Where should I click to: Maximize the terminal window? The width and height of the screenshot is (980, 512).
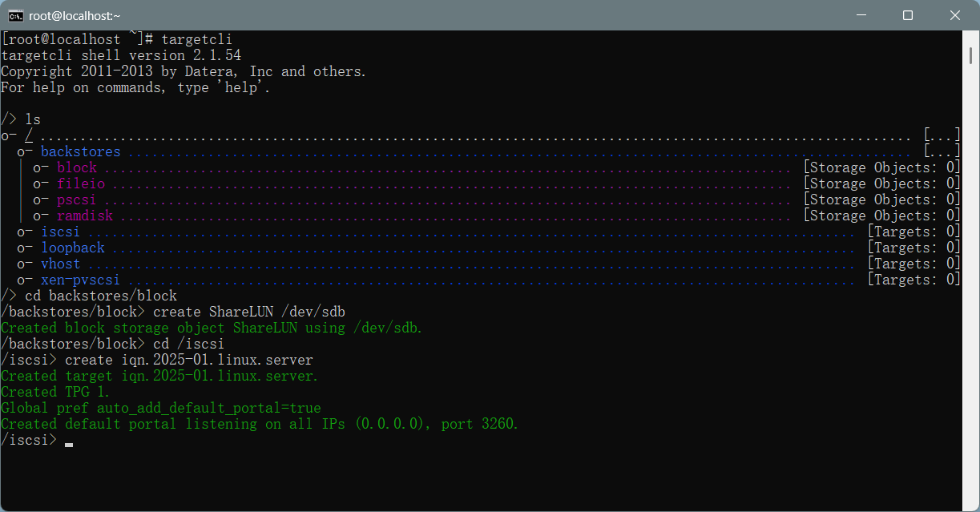[908, 15]
